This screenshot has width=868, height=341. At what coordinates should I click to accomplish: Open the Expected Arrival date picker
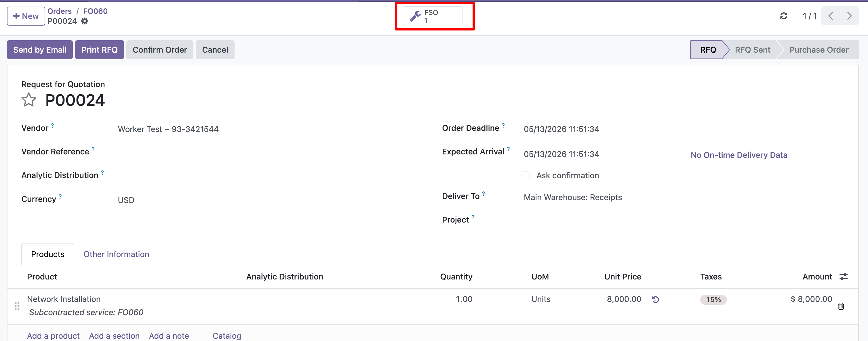(x=561, y=154)
